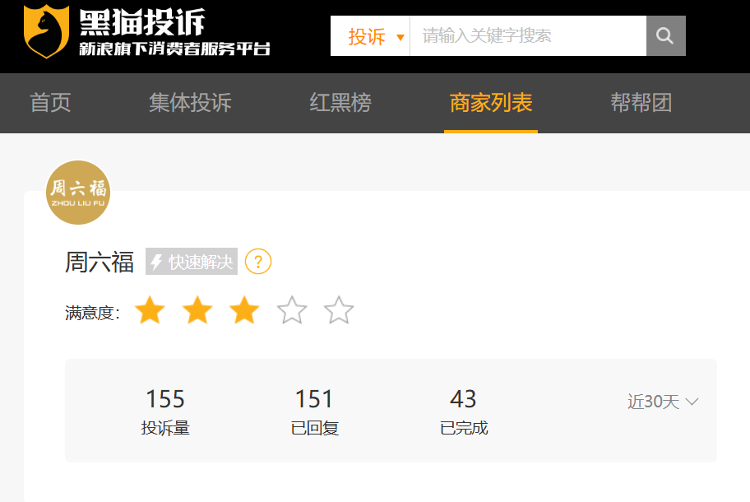The height and width of the screenshot is (502, 750).
Task: Select the 商家列表 tab
Action: (491, 103)
